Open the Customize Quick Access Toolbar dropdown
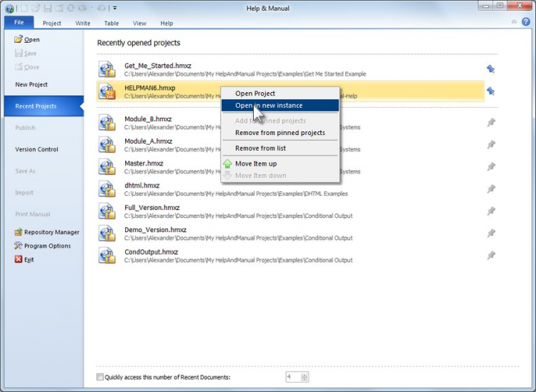 [x=115, y=8]
